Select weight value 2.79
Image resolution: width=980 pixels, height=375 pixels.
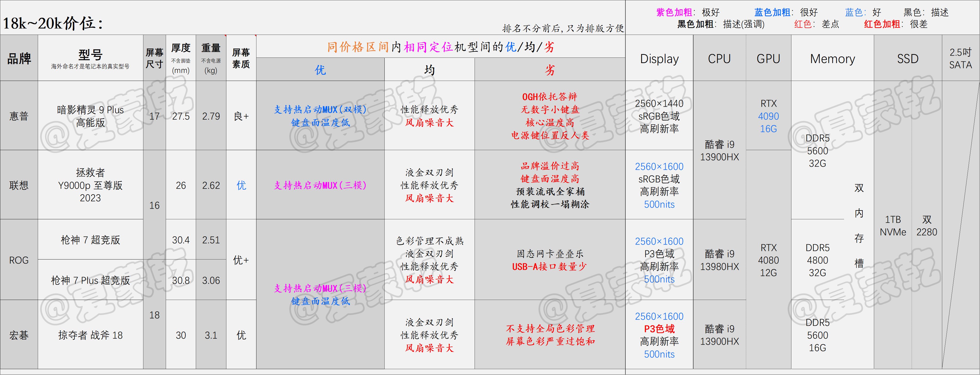click(x=211, y=116)
